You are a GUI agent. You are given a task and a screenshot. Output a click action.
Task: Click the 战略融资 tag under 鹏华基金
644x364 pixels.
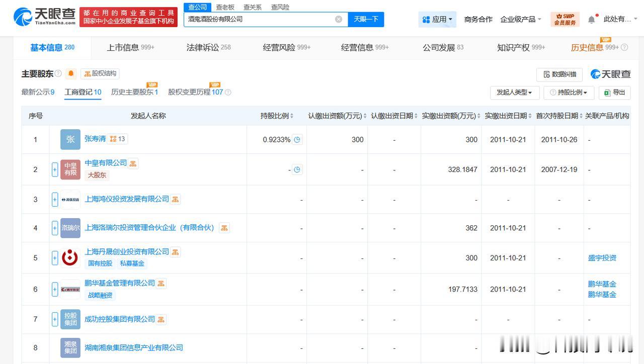[100, 295]
